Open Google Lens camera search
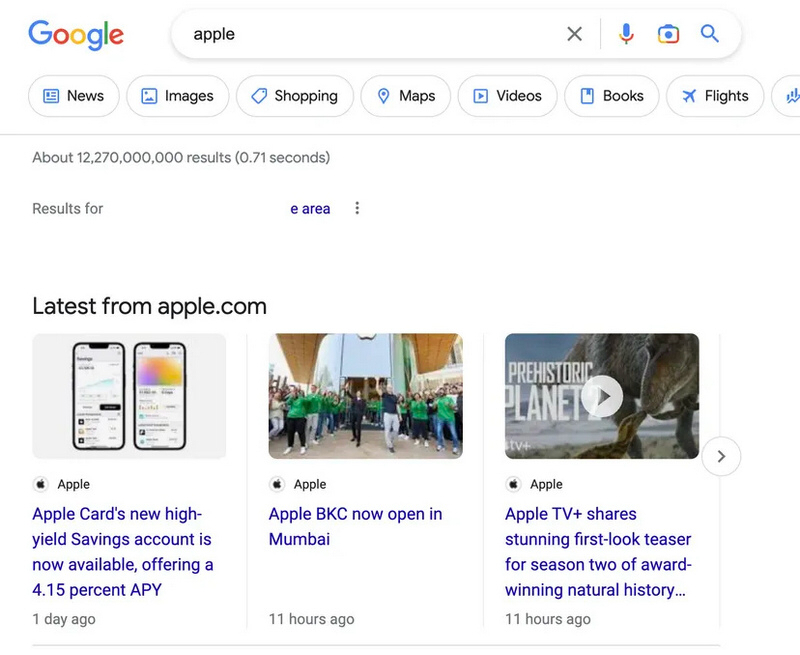This screenshot has width=800, height=655. [x=668, y=34]
